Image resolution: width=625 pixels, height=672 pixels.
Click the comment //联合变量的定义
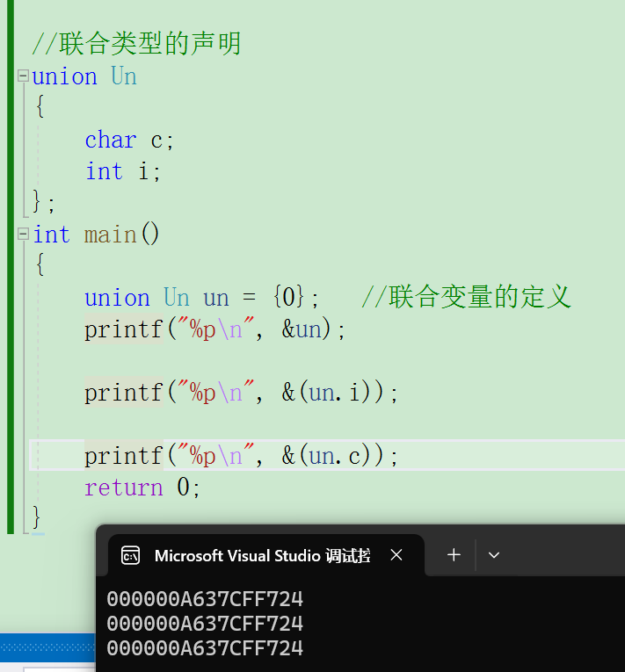pos(466,297)
